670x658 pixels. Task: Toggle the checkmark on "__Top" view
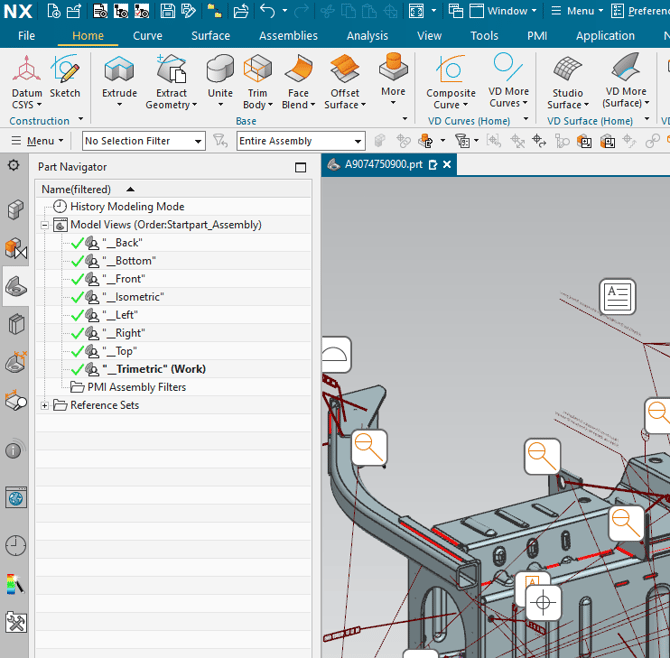pyautogui.click(x=77, y=351)
